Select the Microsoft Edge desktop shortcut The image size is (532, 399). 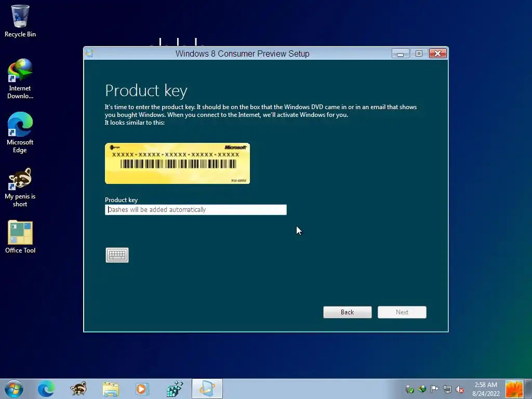(20, 132)
